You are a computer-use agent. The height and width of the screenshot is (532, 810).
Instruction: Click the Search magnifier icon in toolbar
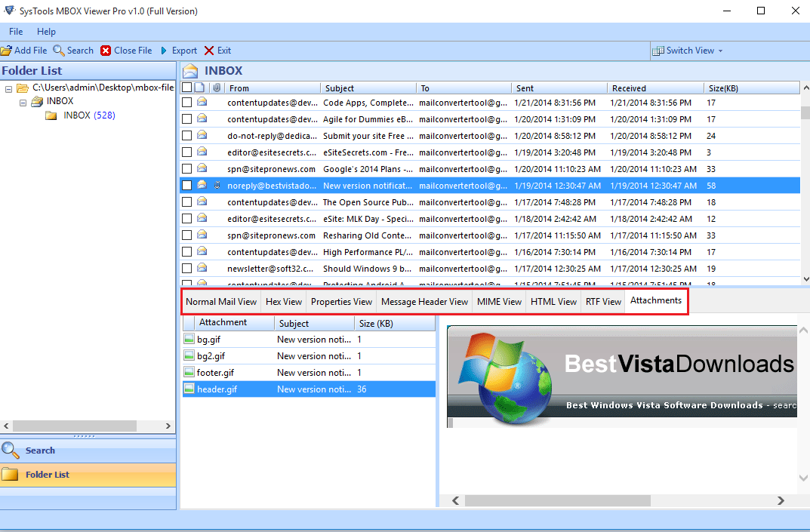coord(59,51)
